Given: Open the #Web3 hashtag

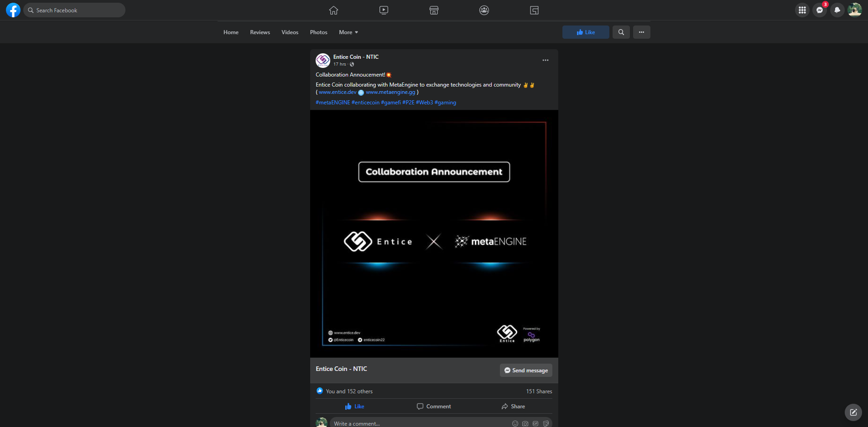Looking at the screenshot, I should point(424,103).
